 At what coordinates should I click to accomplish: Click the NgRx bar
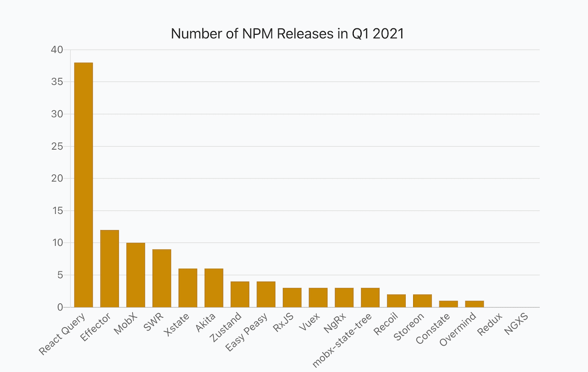(344, 298)
